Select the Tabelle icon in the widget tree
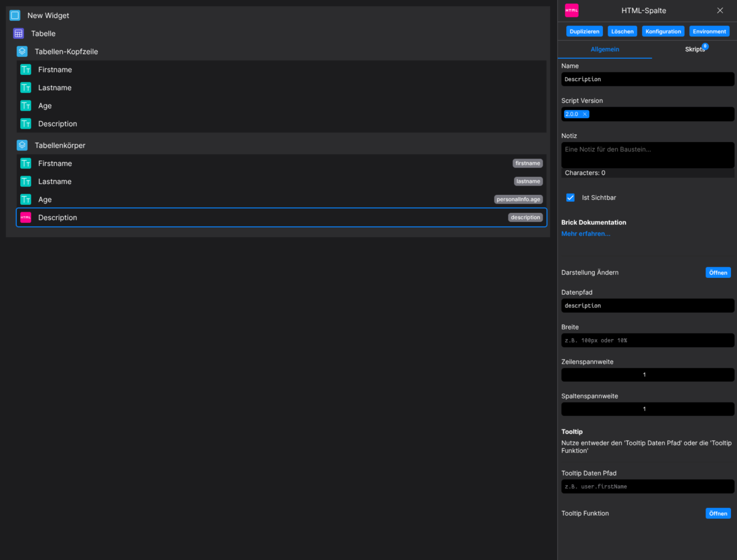The width and height of the screenshot is (737, 560). coord(18,33)
